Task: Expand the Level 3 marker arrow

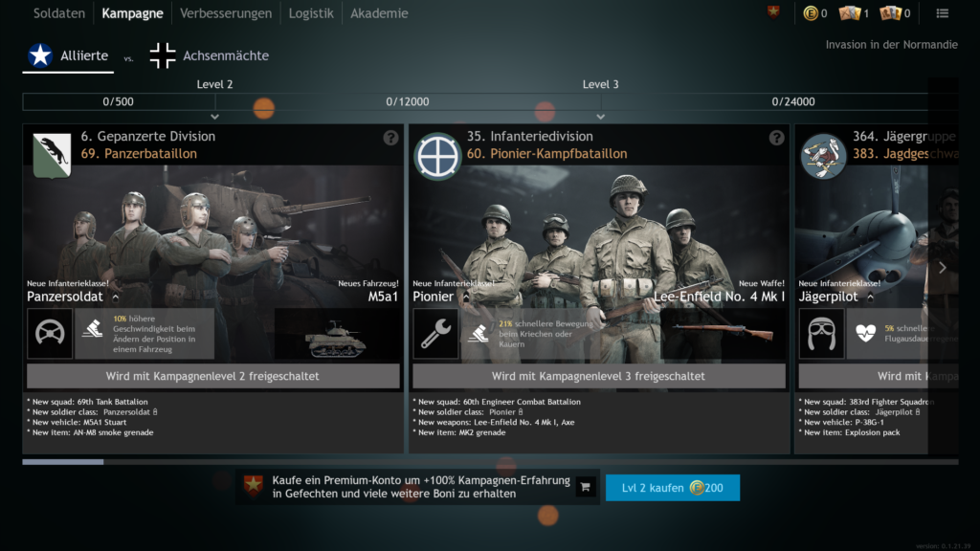Action: pyautogui.click(x=601, y=117)
